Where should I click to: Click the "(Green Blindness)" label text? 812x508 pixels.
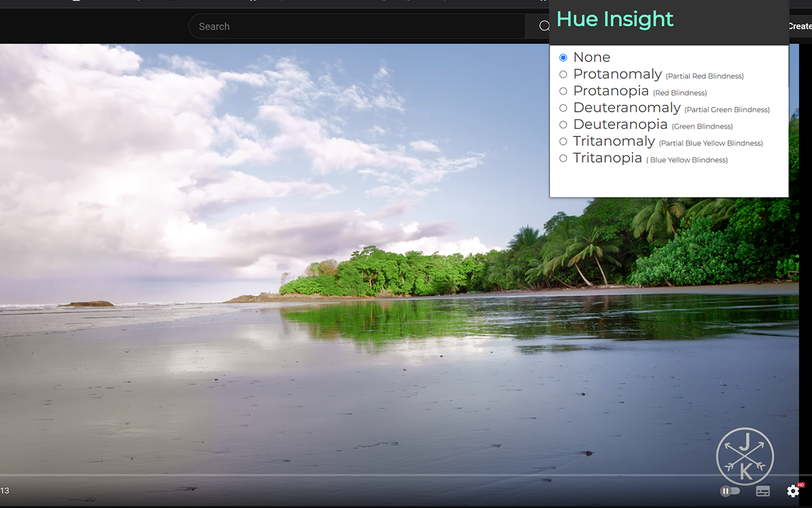(702, 126)
